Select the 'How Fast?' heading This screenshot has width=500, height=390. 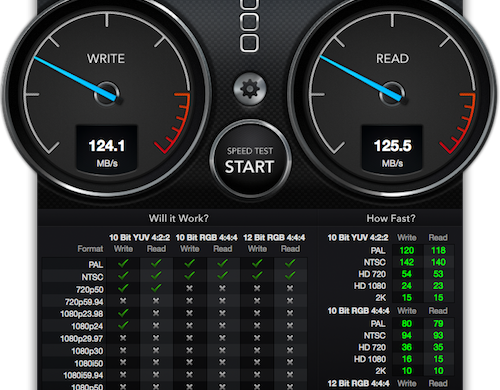[391, 218]
